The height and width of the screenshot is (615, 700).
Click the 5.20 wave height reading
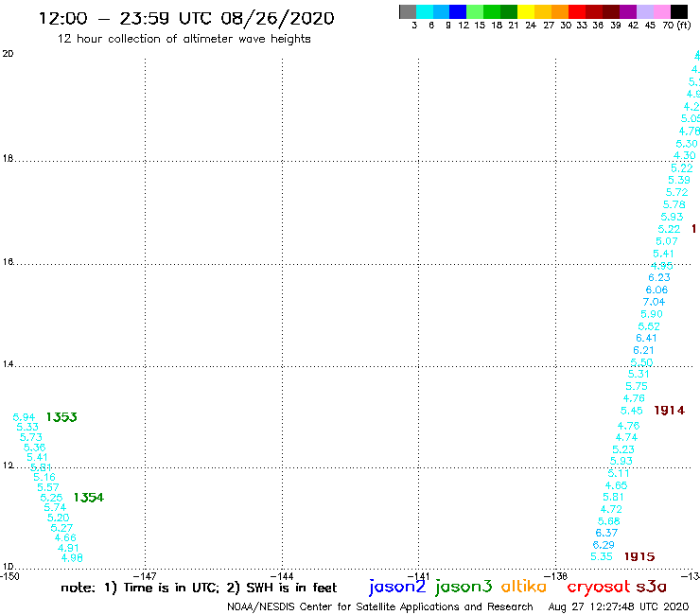(x=58, y=518)
